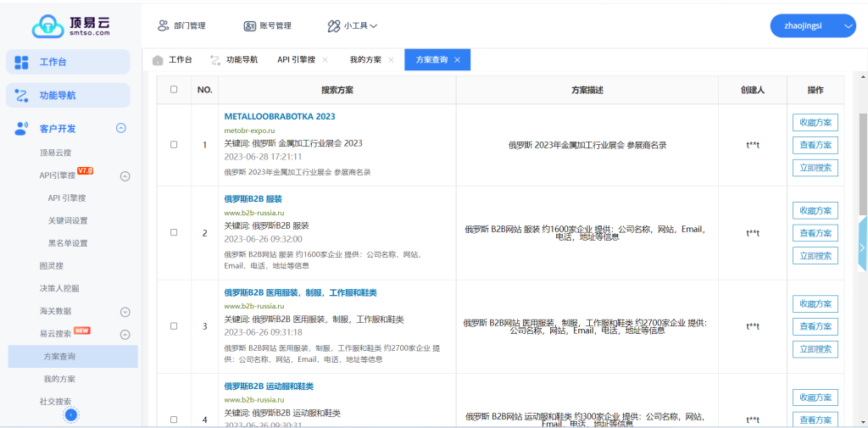Click the 顶易云 cloud logo icon

pyautogui.click(x=47, y=26)
